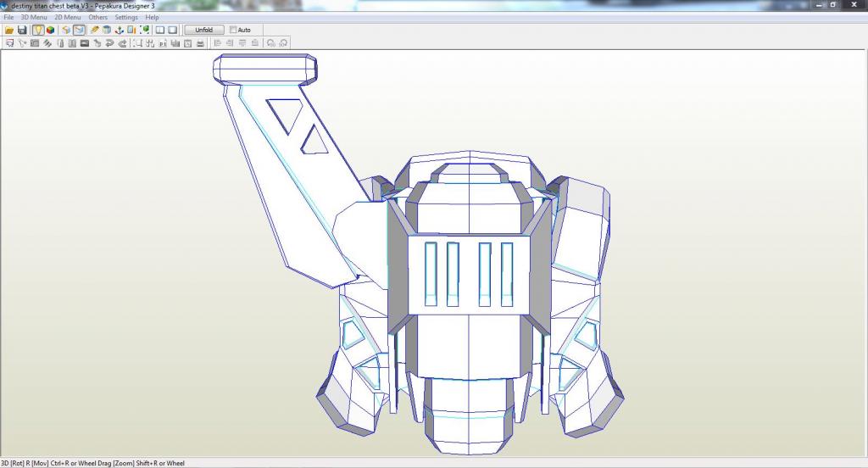Image resolution: width=868 pixels, height=468 pixels.
Task: Click the toolbar icon right of colored cube
Action: 66,30
